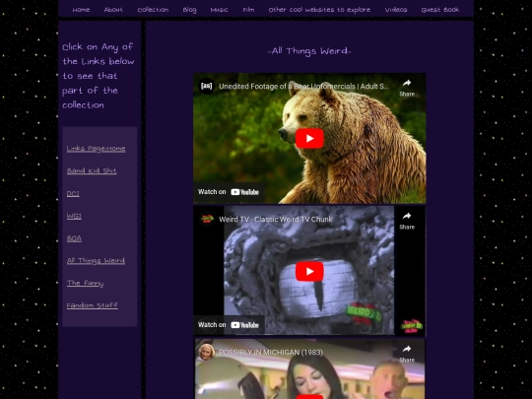The image size is (532, 399).
Task: Open POSSIBLY IN MICHIGAN (1983) title link
Action: 271,352
